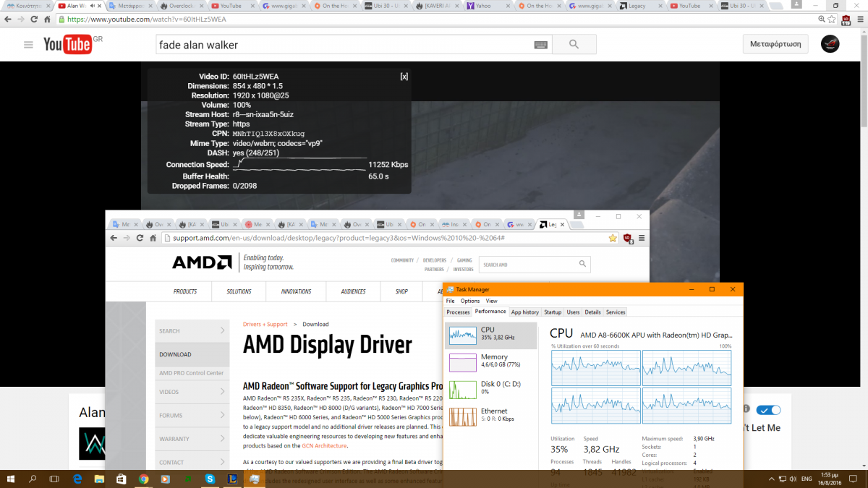The width and height of the screenshot is (868, 488).
Task: Select the CPU entry in Task Manager
Action: [x=491, y=335]
